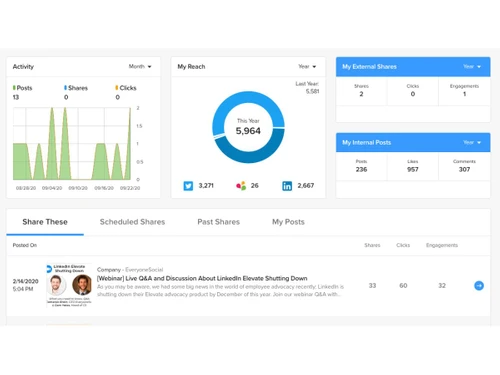Click the External Shares count 2
The image size is (500, 375).
tap(361, 94)
